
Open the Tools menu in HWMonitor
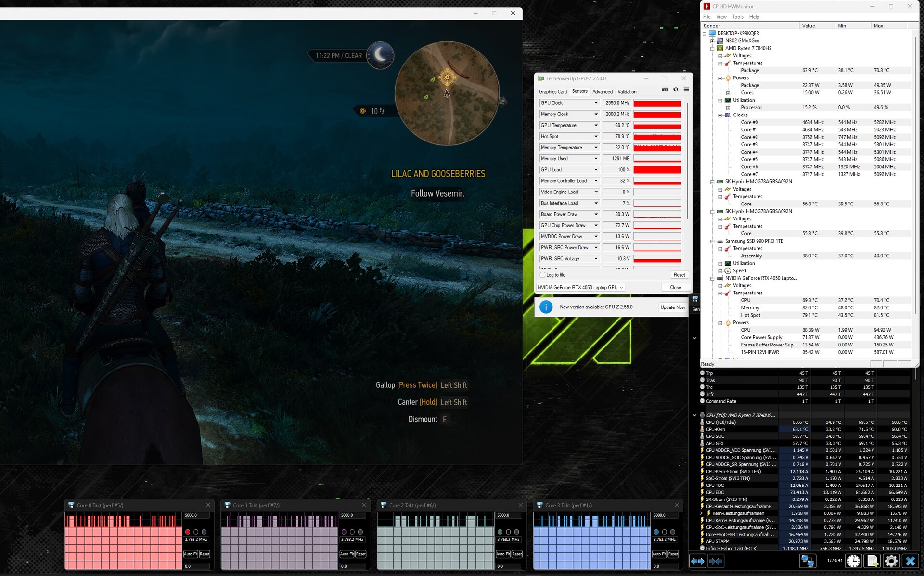point(737,17)
